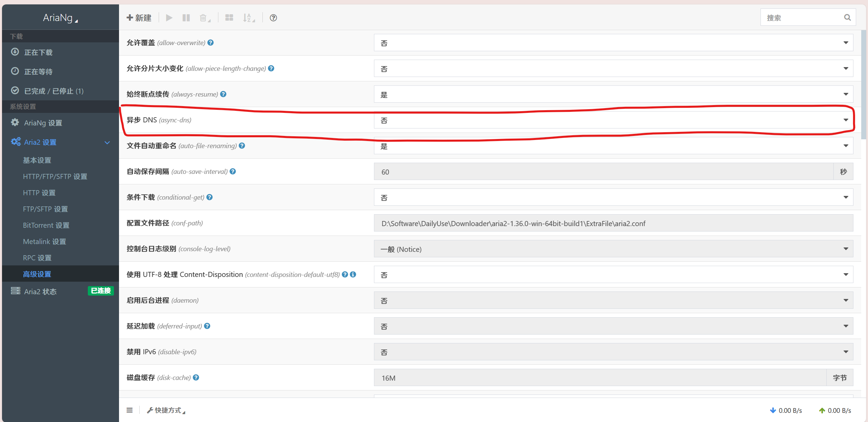Open RPC settings
868x422 pixels.
point(37,258)
